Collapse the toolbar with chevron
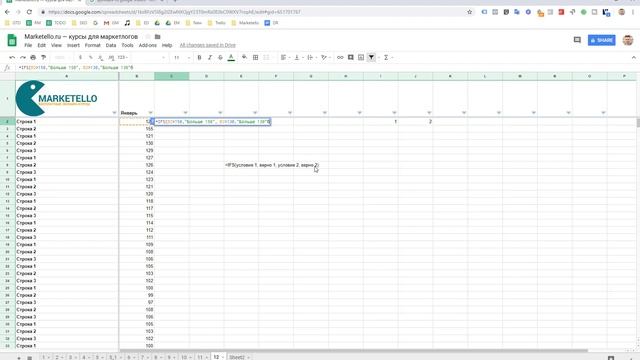Image resolution: width=640 pixels, height=360 pixels. click(633, 58)
